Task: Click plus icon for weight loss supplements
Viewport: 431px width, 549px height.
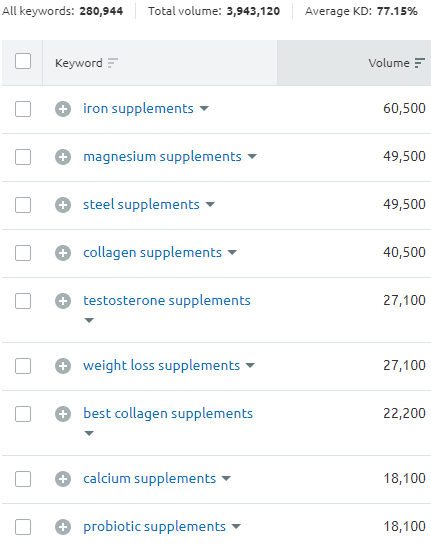Action: click(63, 366)
